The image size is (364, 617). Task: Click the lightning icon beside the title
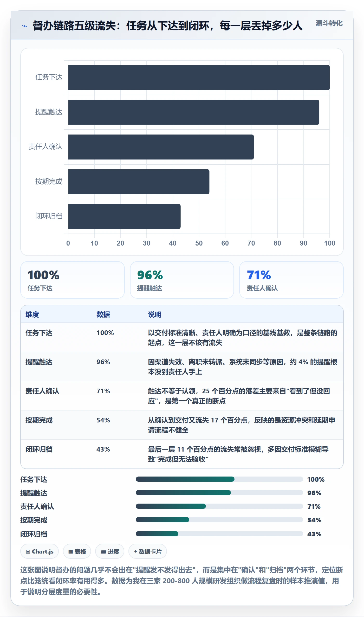point(24,26)
